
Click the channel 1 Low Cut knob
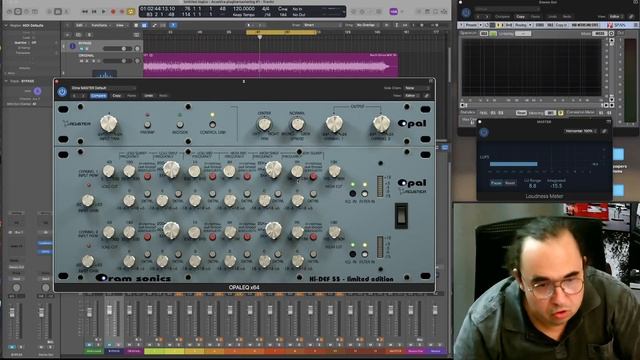coord(109,171)
